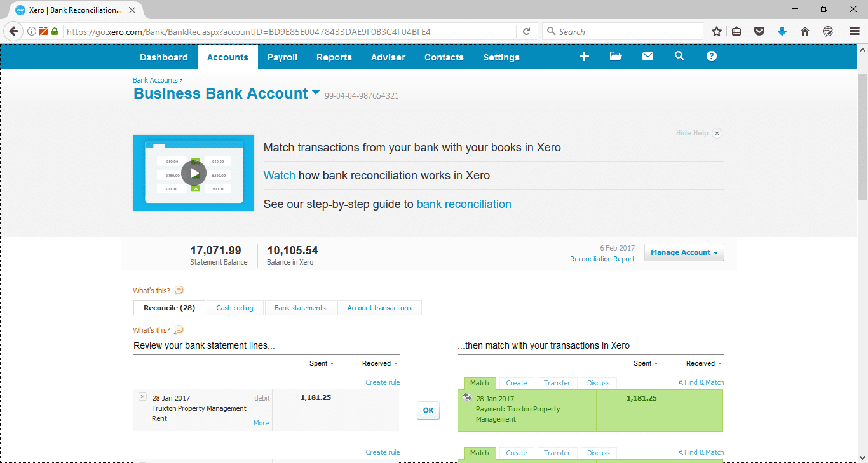The image size is (868, 463).
Task: Open the help question mark icon
Action: coord(712,56)
